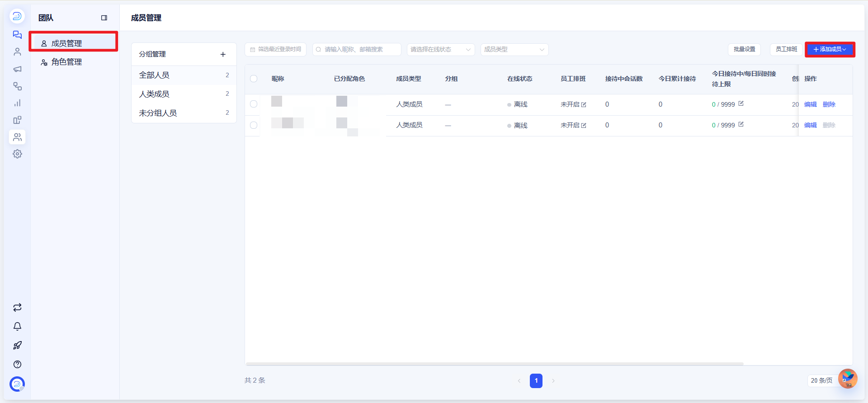This screenshot has width=868, height=403.
Task: Click the rocket icon in sidebar
Action: (17, 346)
